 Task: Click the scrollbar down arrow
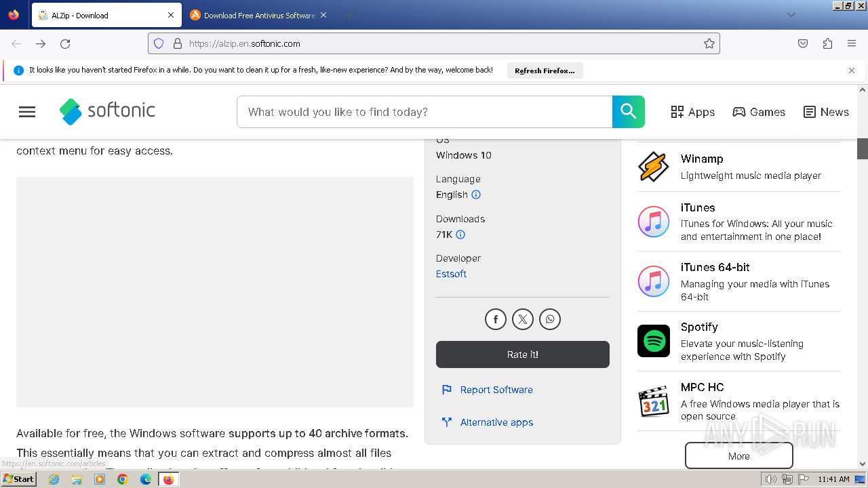click(863, 464)
